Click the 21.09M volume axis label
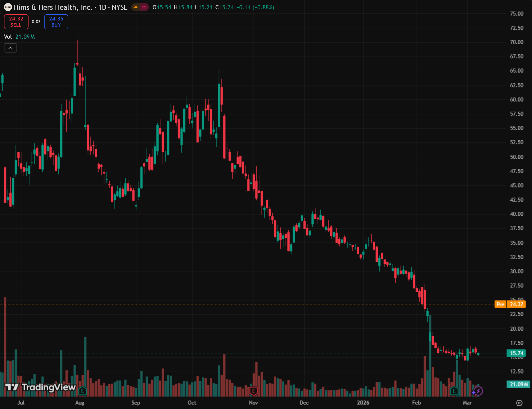This screenshot has height=409, width=532. point(519,384)
